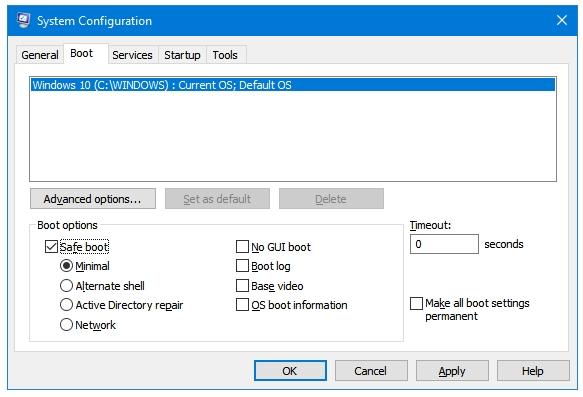Switch to the General tab
Image resolution: width=583 pixels, height=397 pixels.
(x=40, y=55)
